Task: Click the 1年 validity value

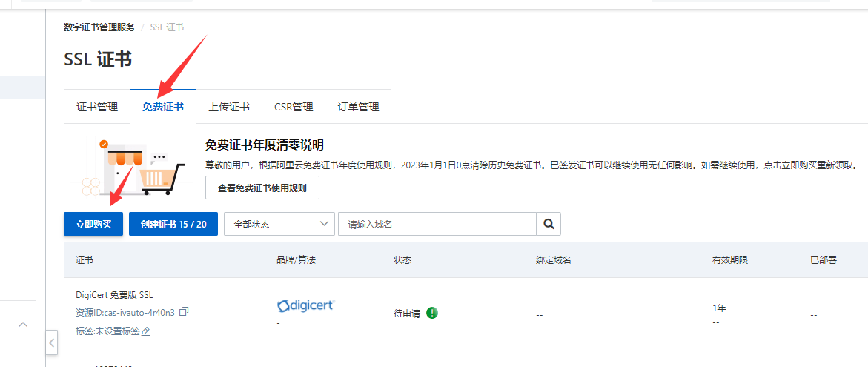Action: pyautogui.click(x=719, y=308)
